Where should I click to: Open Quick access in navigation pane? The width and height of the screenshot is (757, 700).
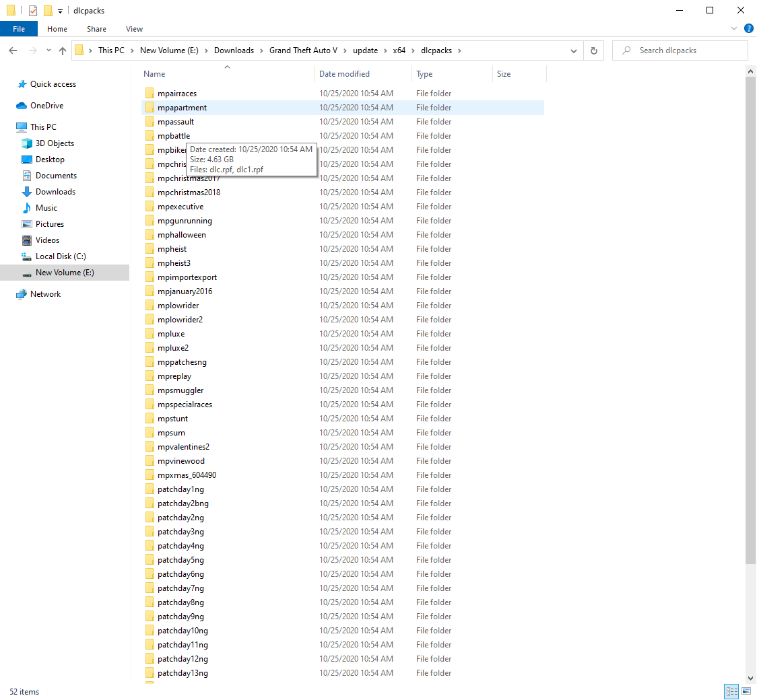[53, 84]
